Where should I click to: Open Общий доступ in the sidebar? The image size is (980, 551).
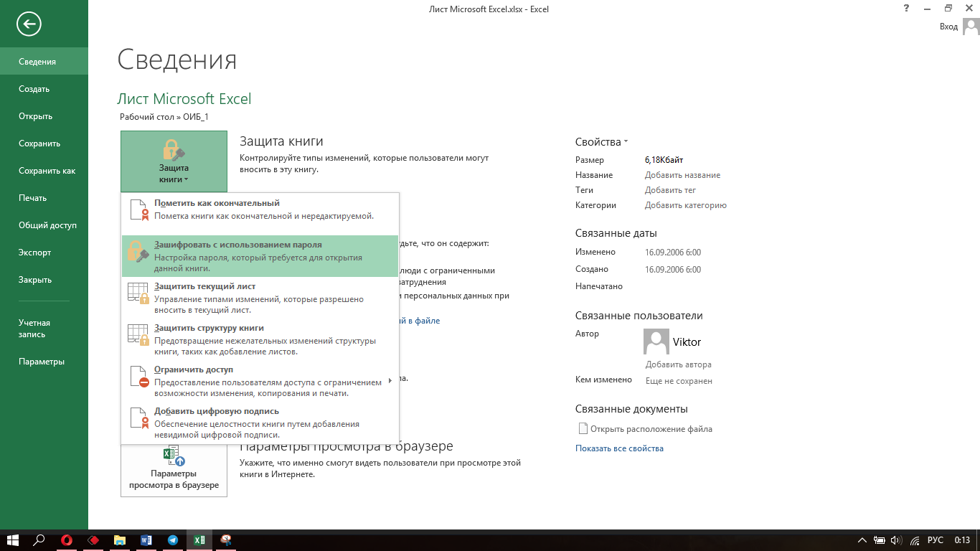click(44, 225)
